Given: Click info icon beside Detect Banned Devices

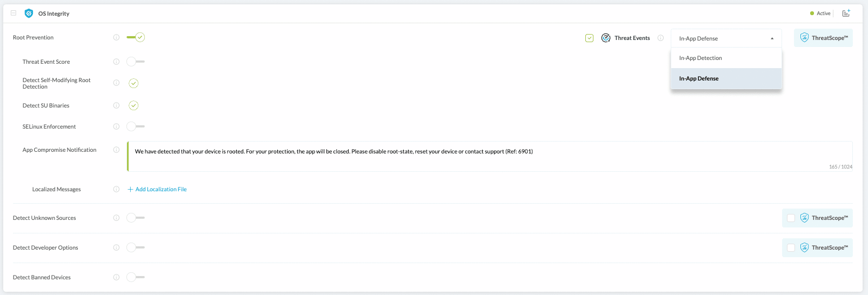Looking at the screenshot, I should click(116, 277).
